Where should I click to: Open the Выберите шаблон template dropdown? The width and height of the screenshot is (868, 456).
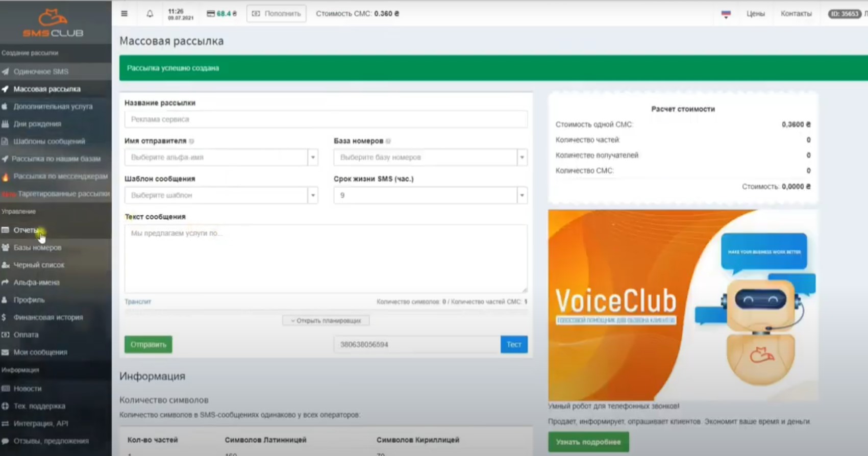[x=221, y=195]
